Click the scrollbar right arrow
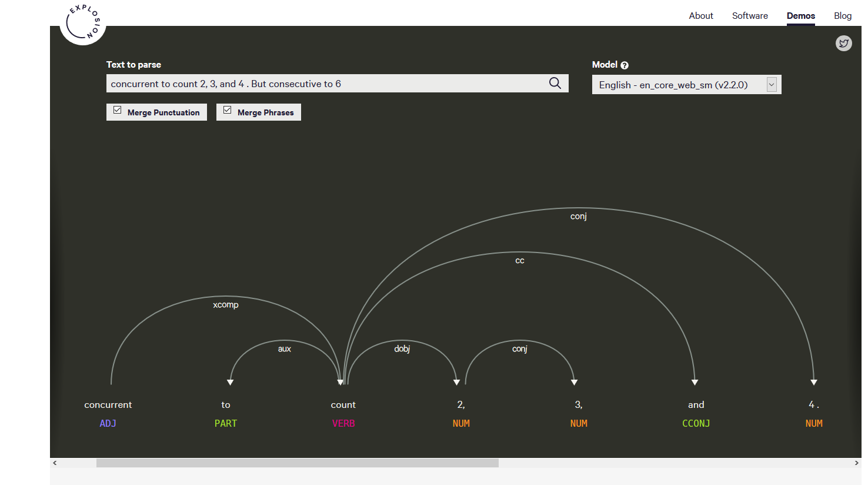The height and width of the screenshot is (485, 868). click(x=856, y=463)
